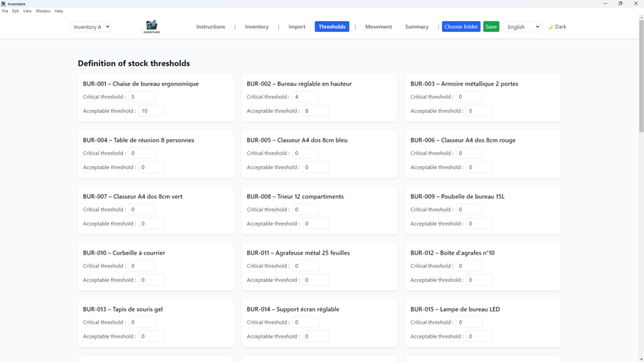Click the Choose folder button
Image resolution: width=644 pixels, height=362 pixels.
tap(461, 27)
